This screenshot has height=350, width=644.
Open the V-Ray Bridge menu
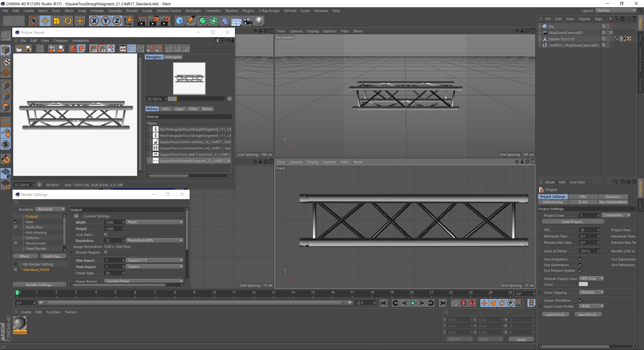click(269, 11)
